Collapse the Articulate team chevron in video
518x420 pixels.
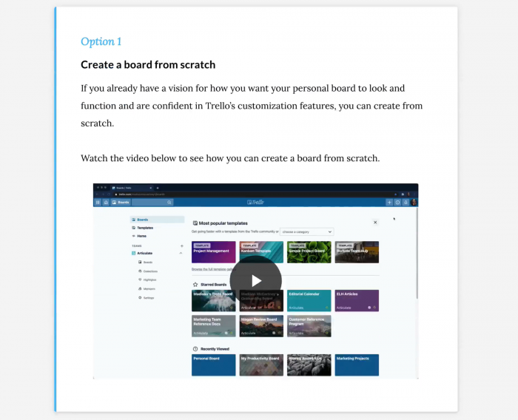181,253
